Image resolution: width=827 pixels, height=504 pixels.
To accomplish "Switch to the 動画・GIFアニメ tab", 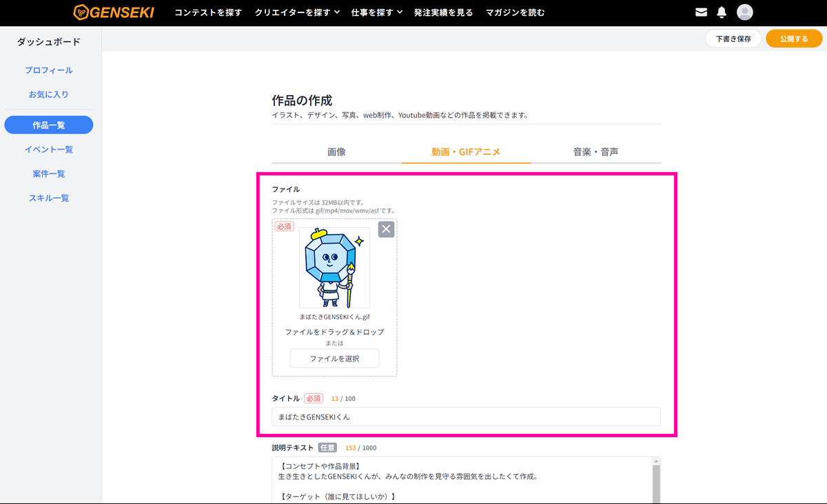I will 466,151.
